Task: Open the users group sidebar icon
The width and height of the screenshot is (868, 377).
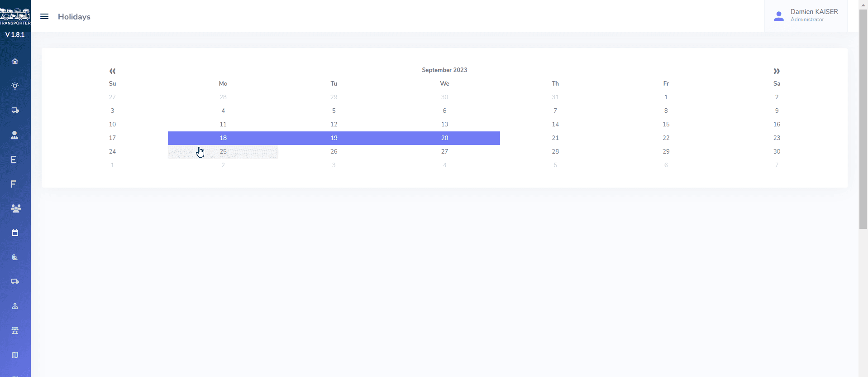Action: (x=15, y=208)
